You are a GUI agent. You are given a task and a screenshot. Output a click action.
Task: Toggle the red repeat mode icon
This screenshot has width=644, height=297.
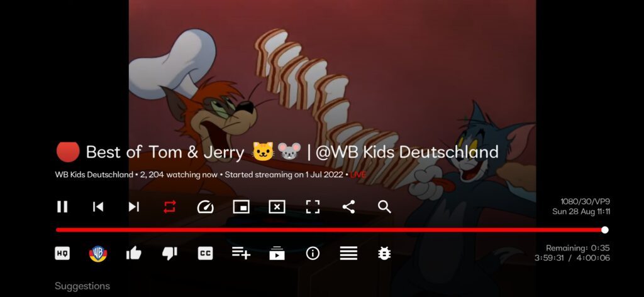(170, 207)
